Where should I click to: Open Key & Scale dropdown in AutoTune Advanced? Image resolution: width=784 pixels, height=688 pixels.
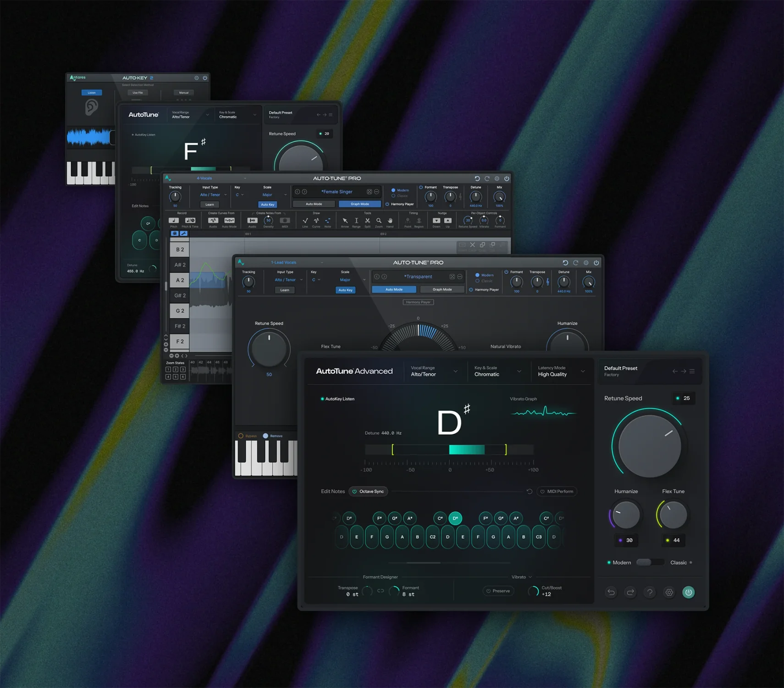pos(497,371)
